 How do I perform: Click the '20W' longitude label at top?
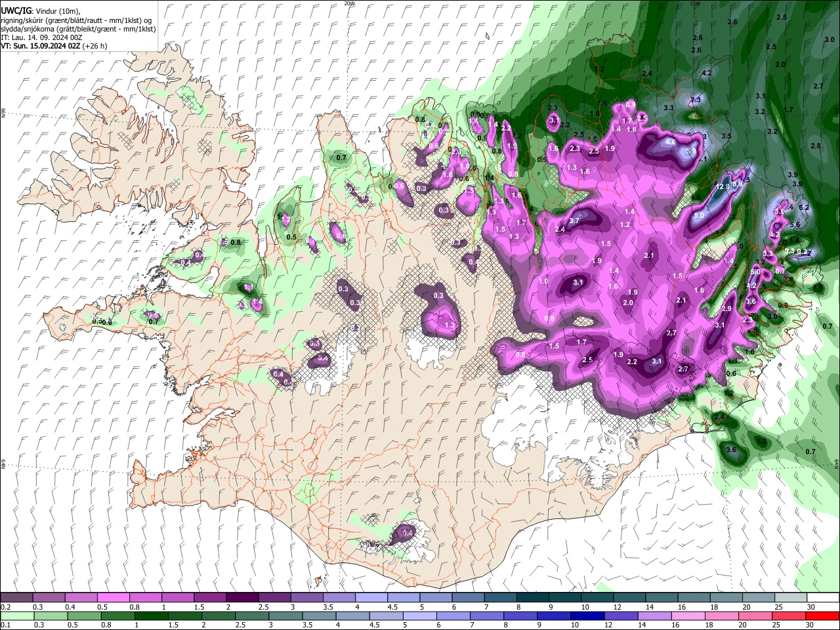(x=349, y=3)
